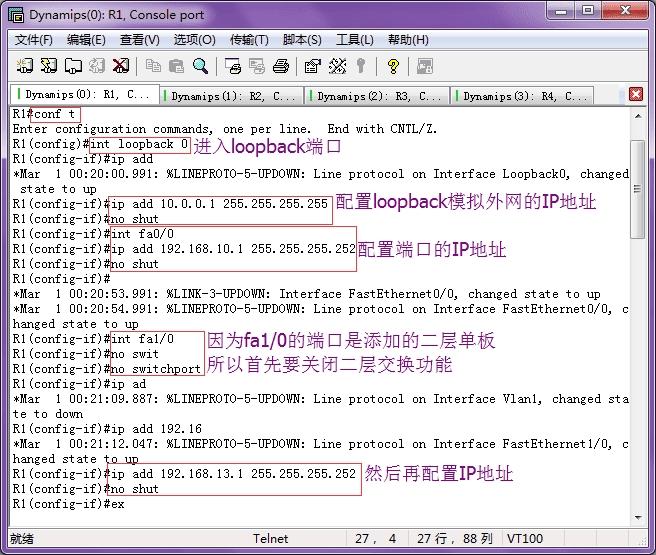This screenshot has height=555, width=656.
Task: Click the Print Screen icon
Action: pyautogui.click(x=233, y=66)
